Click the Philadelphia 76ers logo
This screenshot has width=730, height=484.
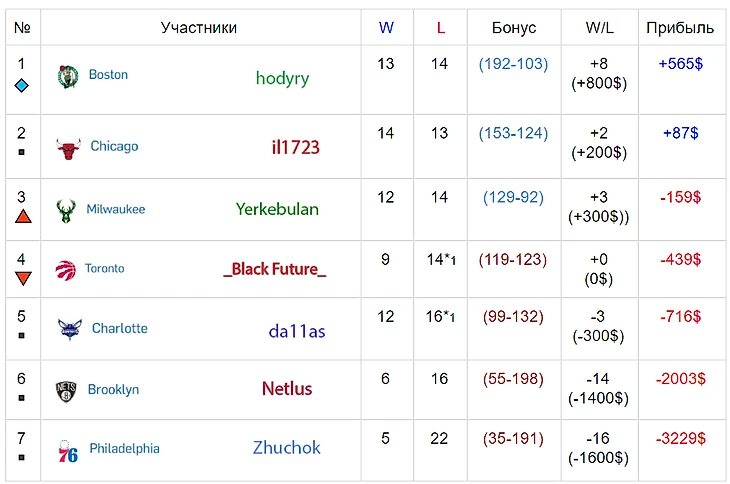click(67, 449)
